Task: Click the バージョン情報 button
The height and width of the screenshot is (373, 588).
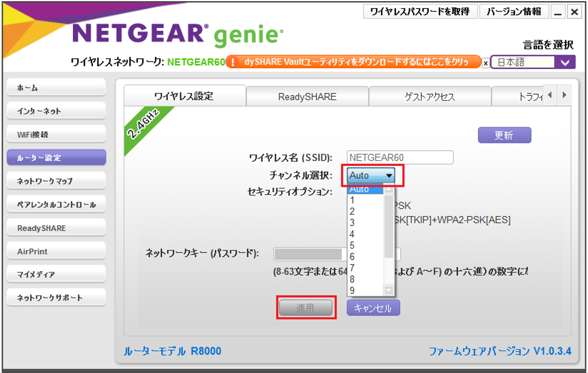Action: (514, 12)
